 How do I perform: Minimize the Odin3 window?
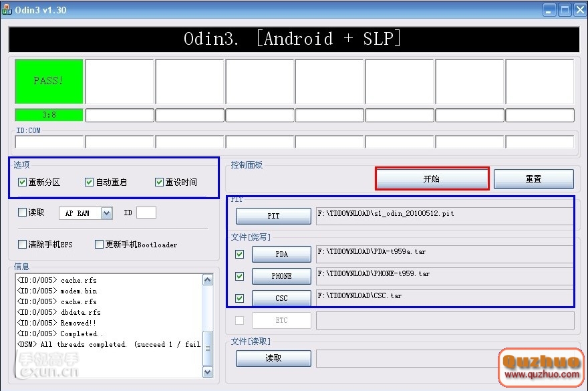(549, 10)
